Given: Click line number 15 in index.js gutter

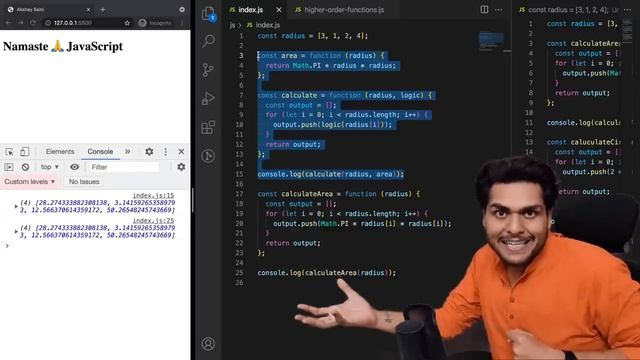Looking at the screenshot, I should tap(239, 174).
